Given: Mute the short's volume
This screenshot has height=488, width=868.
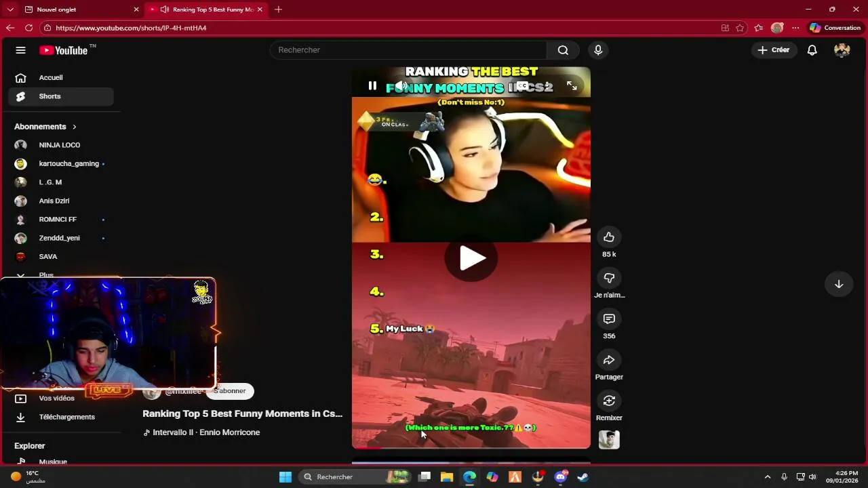Looking at the screenshot, I should [401, 85].
